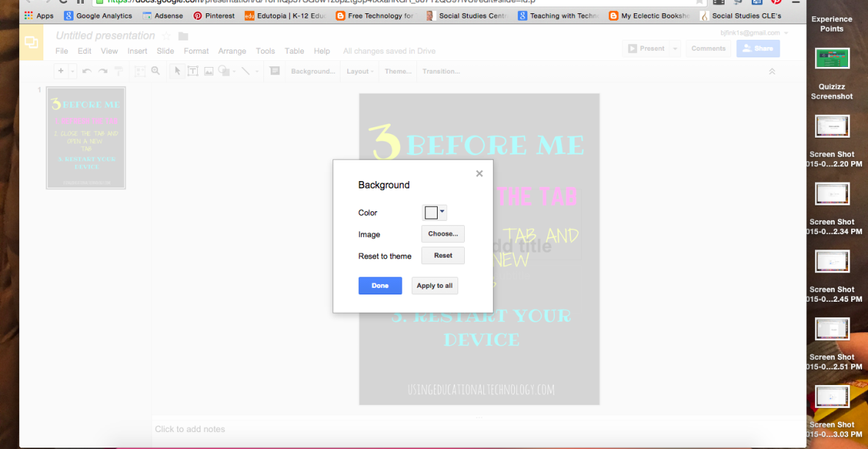Select the Quizizz Screenshot desktop file

click(x=832, y=75)
